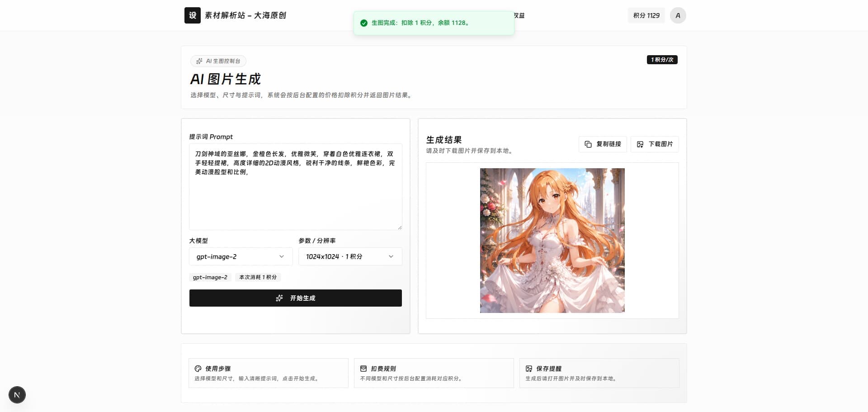Viewport: 868px width, 412px height.
Task: Click the sparkle icon on the 开始生成 button
Action: 279,298
